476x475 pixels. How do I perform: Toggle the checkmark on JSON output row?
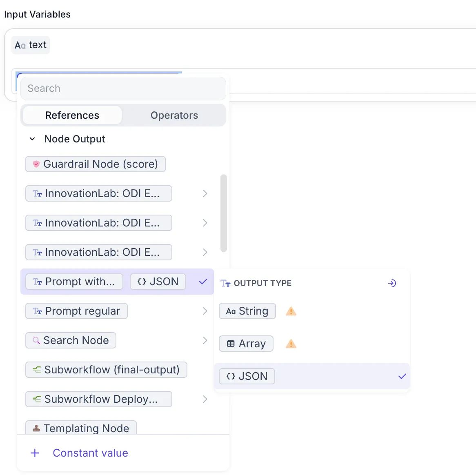click(x=402, y=376)
